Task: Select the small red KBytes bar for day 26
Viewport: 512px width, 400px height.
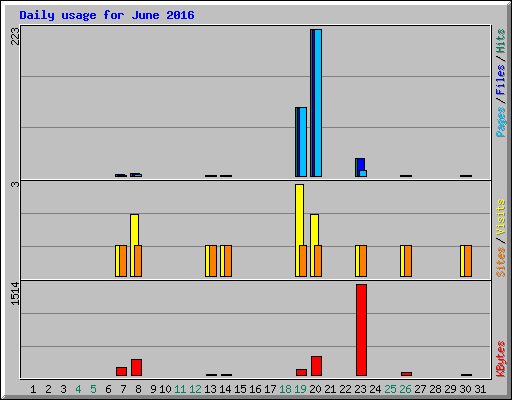Action: pos(406,374)
